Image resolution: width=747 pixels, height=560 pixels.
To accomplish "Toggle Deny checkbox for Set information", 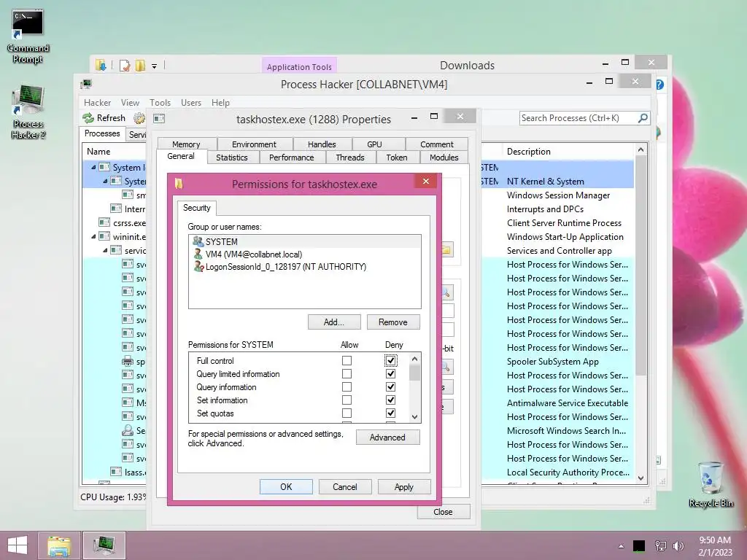I will [391, 400].
